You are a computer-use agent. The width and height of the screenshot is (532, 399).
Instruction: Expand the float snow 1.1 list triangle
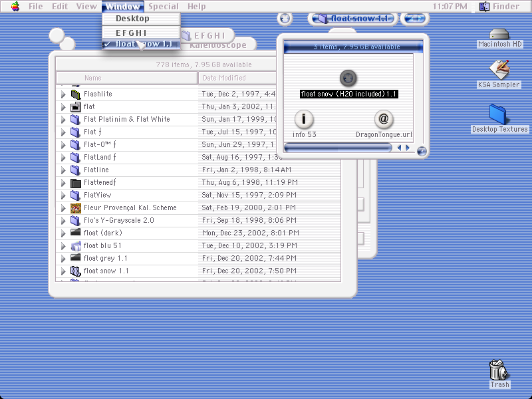[x=63, y=271]
